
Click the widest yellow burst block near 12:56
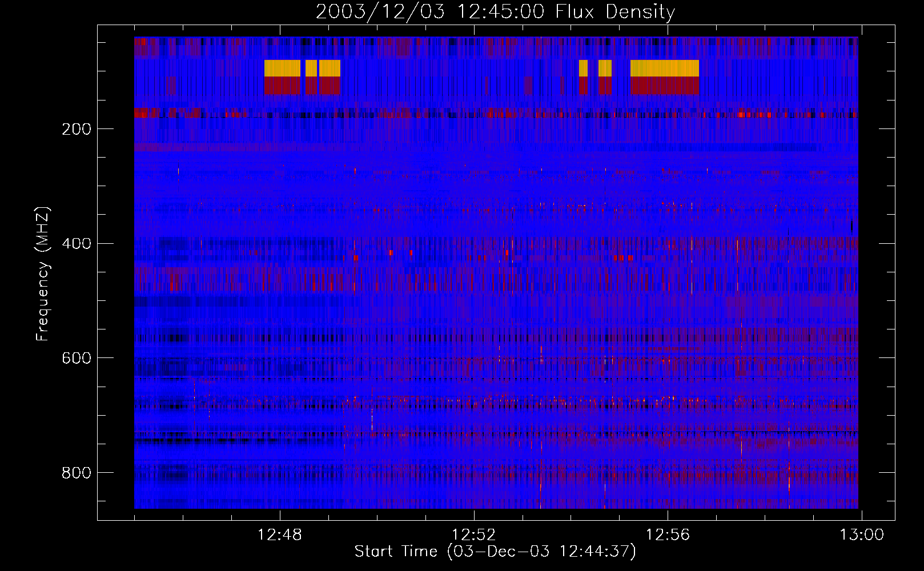click(665, 69)
